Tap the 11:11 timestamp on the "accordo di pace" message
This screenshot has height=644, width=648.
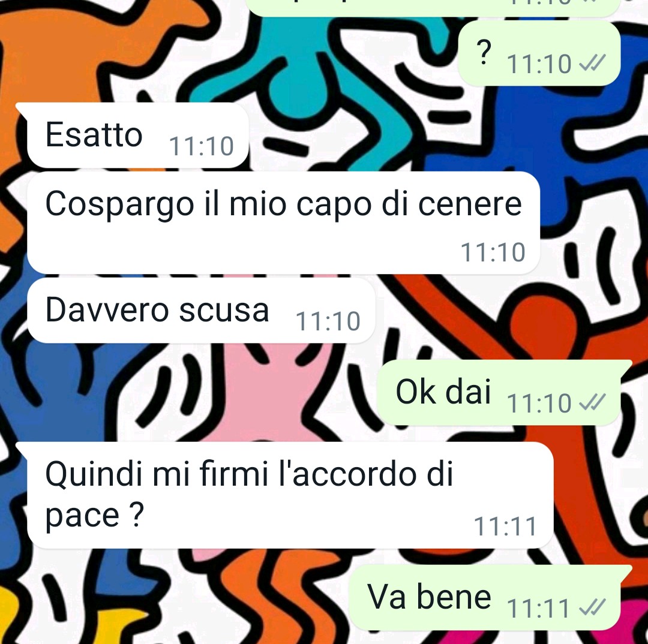point(505,526)
